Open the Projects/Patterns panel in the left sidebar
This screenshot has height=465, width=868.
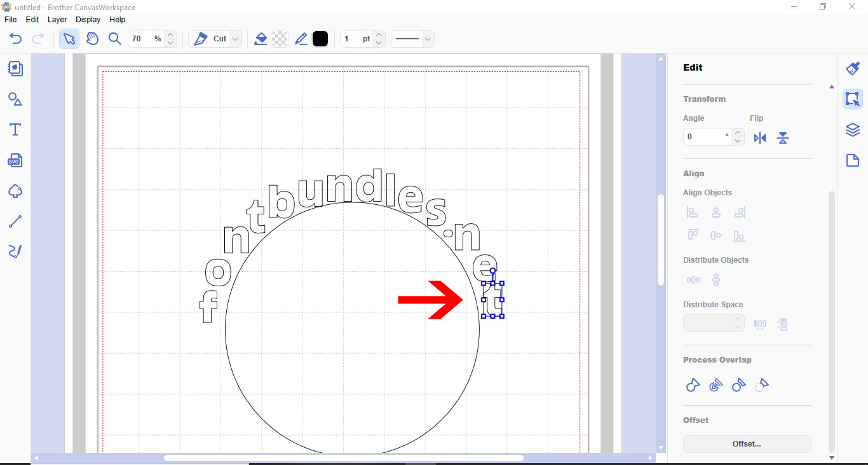point(15,69)
